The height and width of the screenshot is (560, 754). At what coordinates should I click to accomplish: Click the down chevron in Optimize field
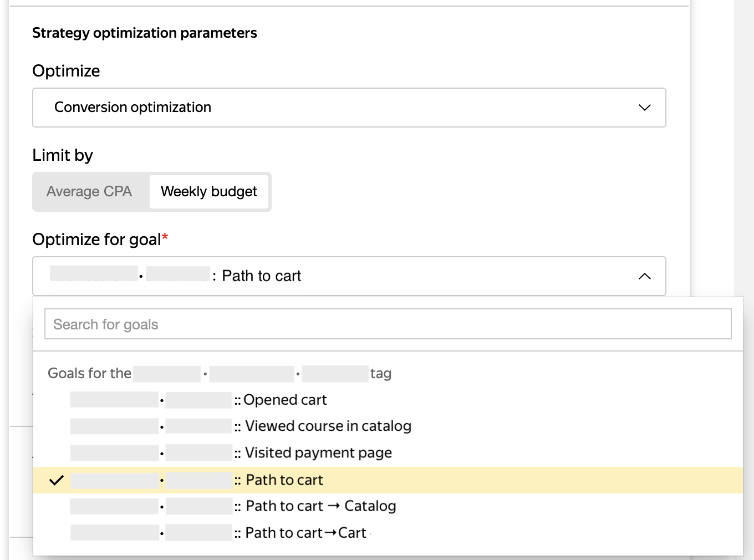(644, 108)
